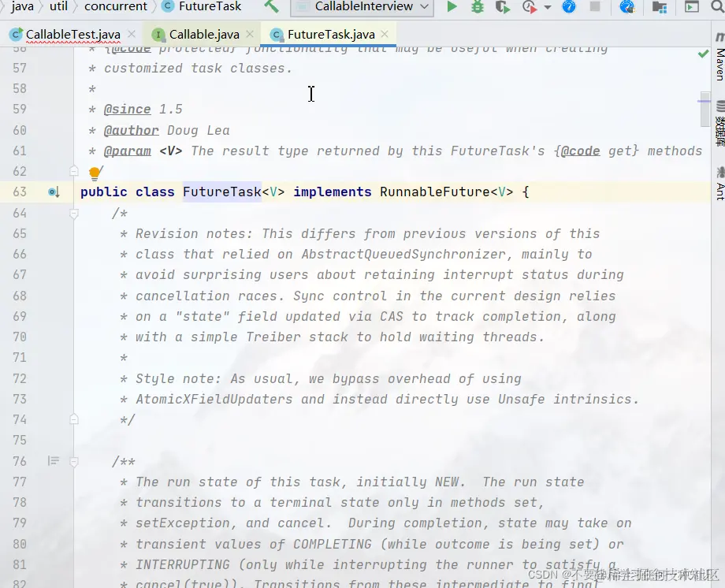Click RunnableFuture on line 63
Image resolution: width=725 pixels, height=588 pixels.
(435, 192)
